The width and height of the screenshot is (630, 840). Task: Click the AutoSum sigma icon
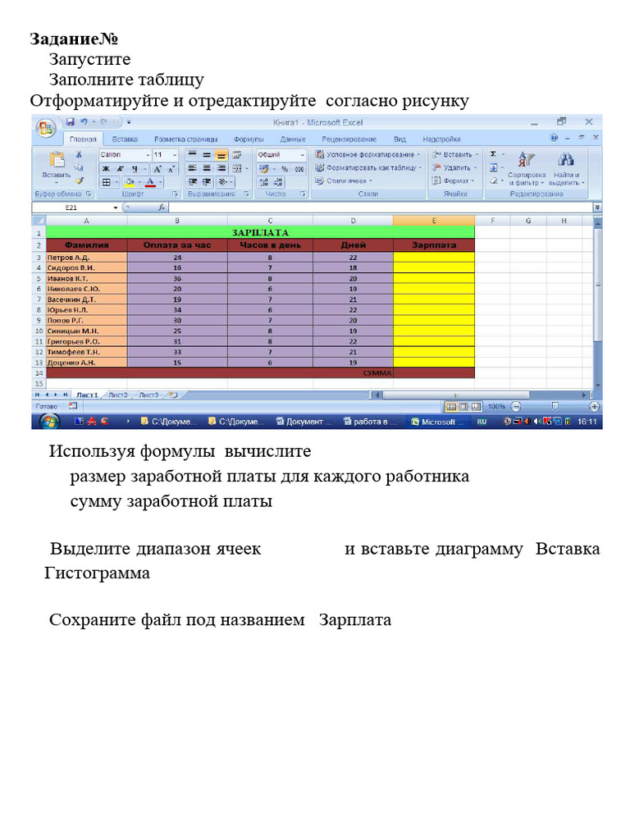click(x=493, y=154)
